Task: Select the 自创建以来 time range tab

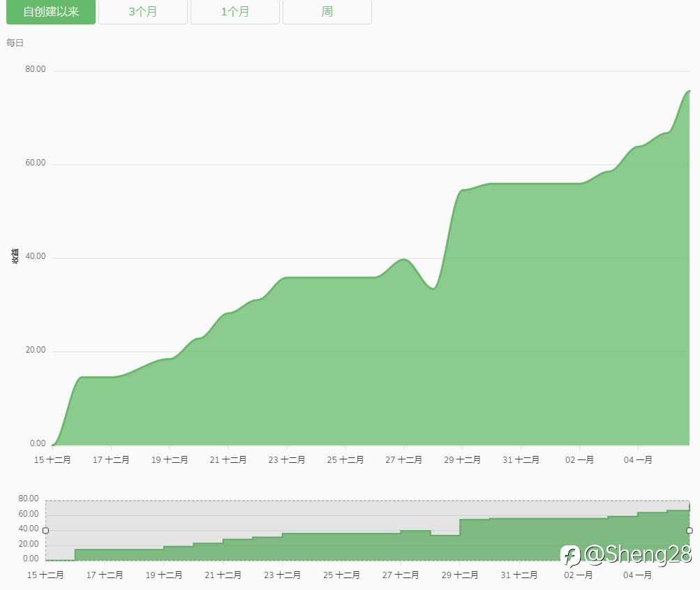Action: click(x=51, y=12)
